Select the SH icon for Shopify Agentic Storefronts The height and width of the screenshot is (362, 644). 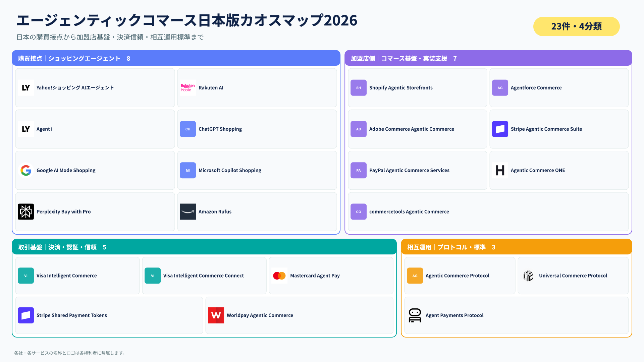click(x=359, y=88)
